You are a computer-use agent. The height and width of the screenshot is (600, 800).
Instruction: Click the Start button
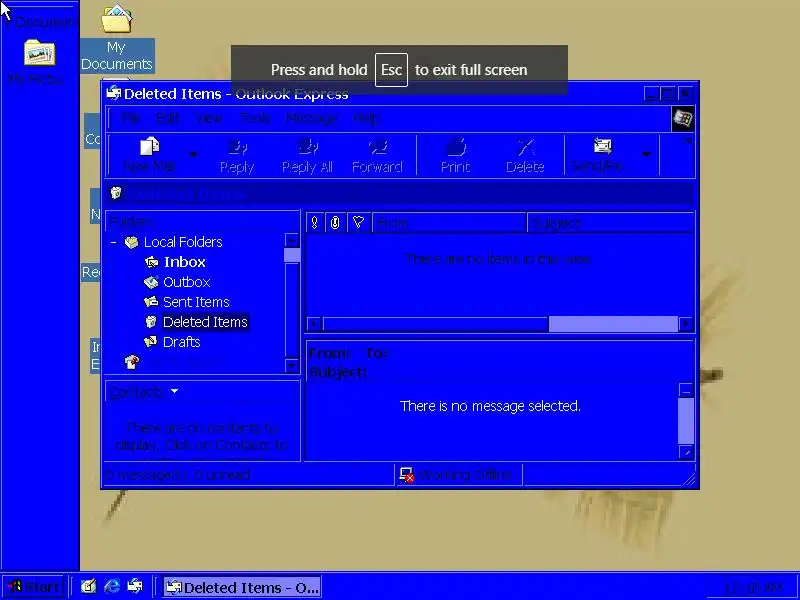(33, 587)
